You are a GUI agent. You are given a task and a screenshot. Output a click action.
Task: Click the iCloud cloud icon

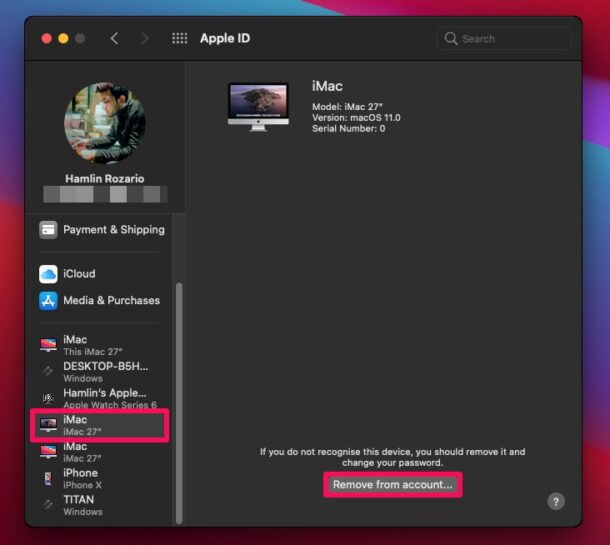tap(48, 274)
